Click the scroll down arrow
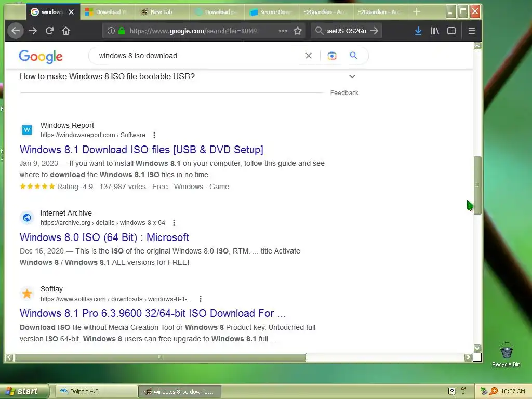 coord(477,348)
